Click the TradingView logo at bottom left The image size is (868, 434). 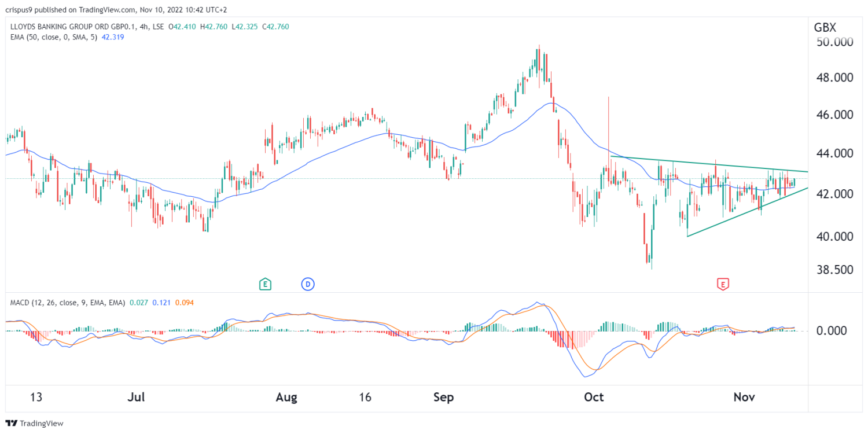pyautogui.click(x=32, y=423)
